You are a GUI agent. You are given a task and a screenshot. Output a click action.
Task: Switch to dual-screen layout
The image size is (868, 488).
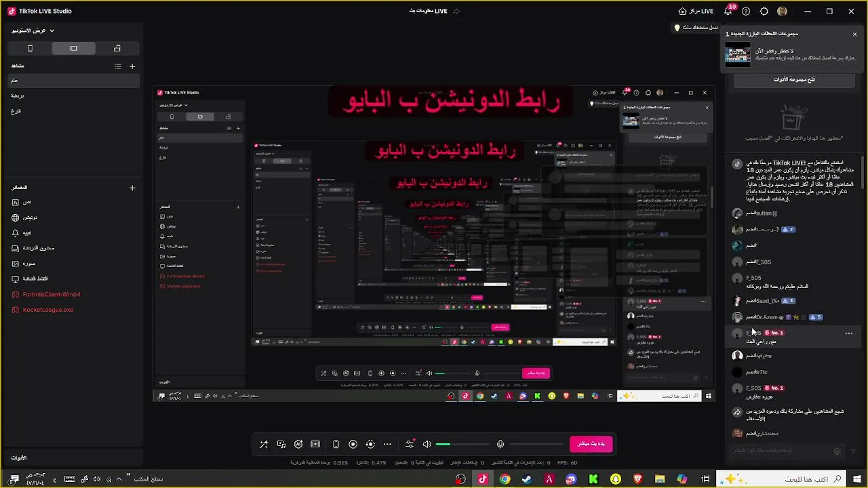tap(117, 48)
